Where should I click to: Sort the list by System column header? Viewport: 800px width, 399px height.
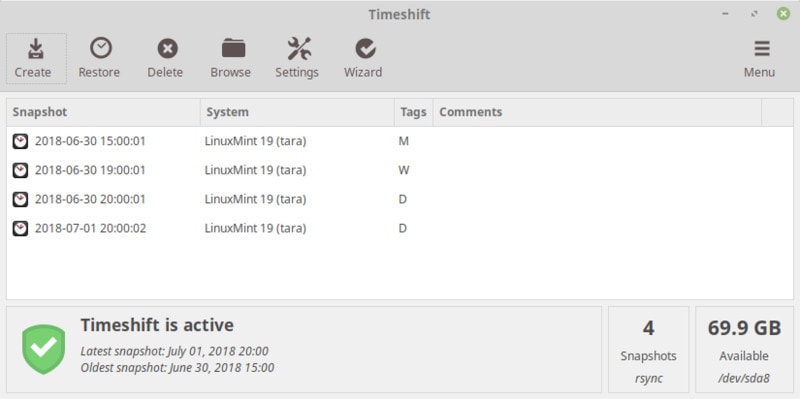[x=297, y=112]
